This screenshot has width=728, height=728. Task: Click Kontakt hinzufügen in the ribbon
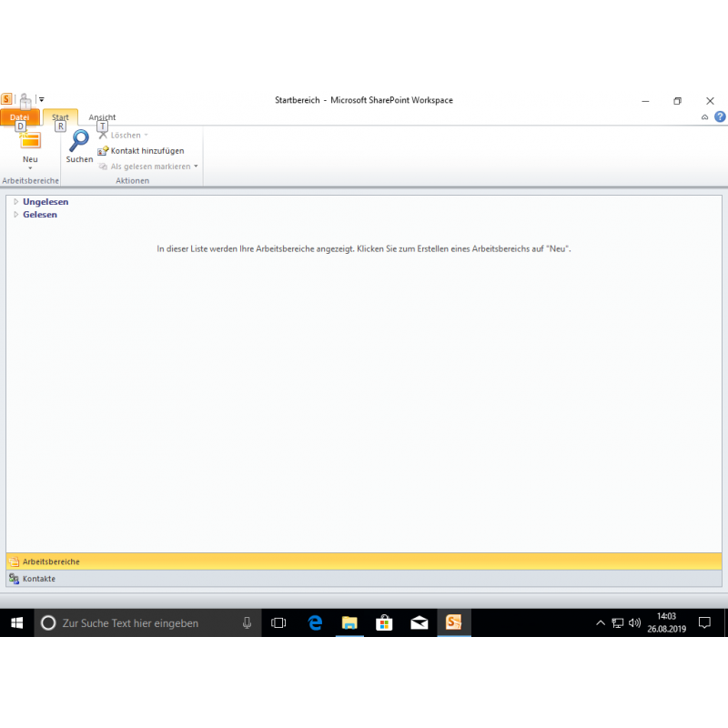point(141,151)
